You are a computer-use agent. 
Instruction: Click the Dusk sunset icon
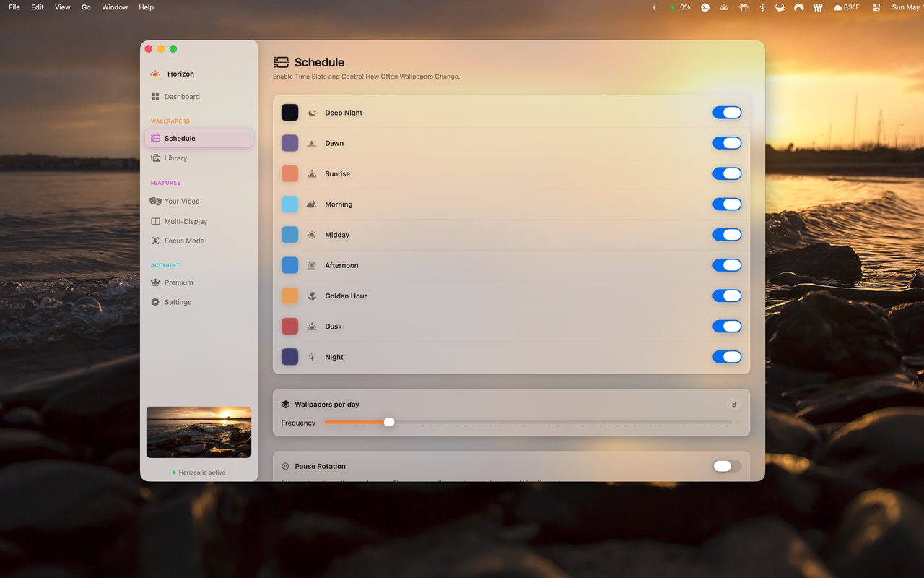coord(312,327)
